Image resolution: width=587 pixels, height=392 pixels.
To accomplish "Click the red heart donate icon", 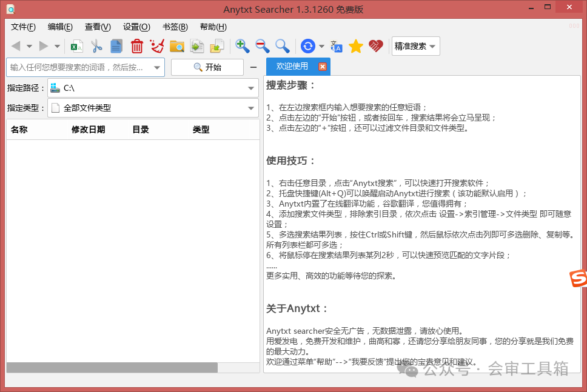I will pyautogui.click(x=376, y=46).
